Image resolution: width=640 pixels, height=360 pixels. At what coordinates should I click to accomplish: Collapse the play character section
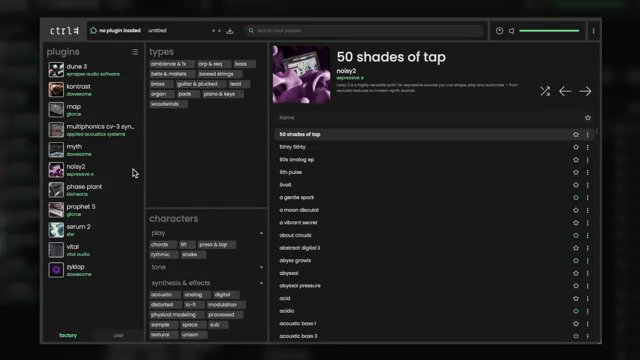coord(261,233)
